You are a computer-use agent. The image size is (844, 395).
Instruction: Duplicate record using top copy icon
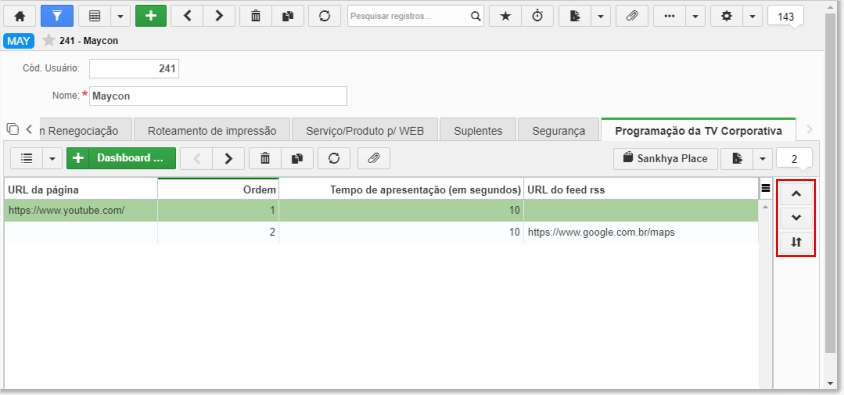(287, 16)
